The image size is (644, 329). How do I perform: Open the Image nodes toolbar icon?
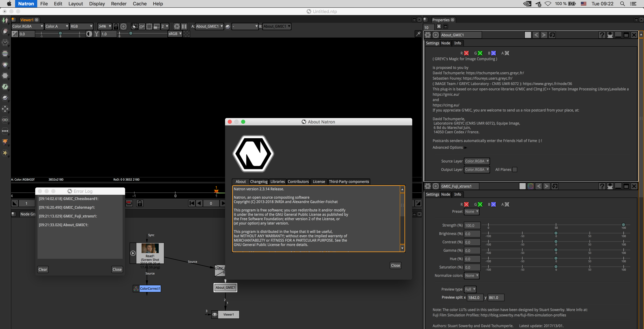[x=5, y=20]
